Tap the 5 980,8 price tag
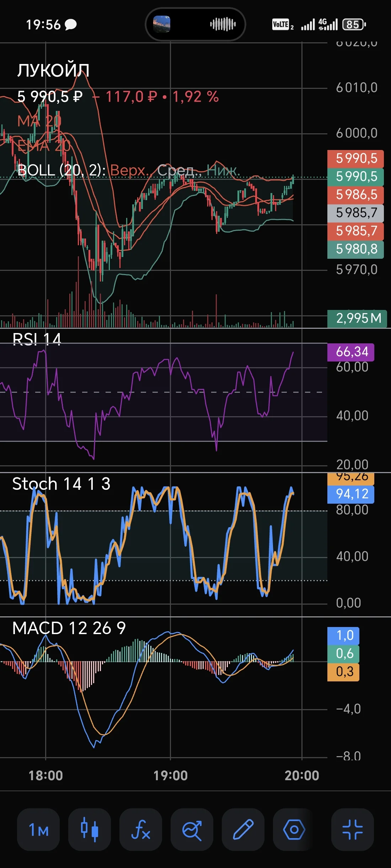Image resolution: width=391 pixels, height=868 pixels. pos(355,249)
